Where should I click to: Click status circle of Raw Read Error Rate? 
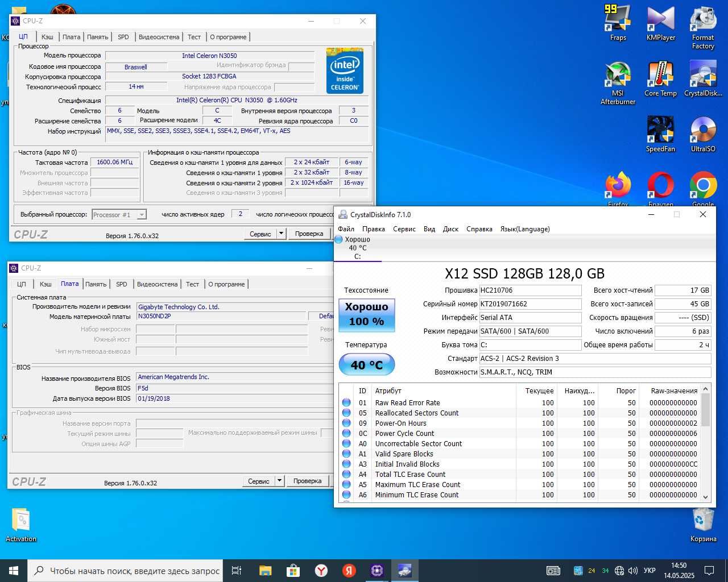pyautogui.click(x=346, y=402)
